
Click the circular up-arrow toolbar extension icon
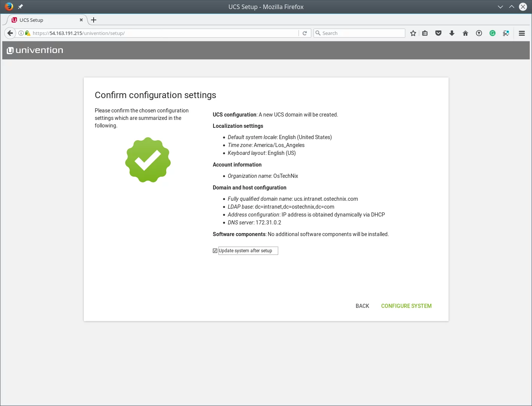click(479, 33)
